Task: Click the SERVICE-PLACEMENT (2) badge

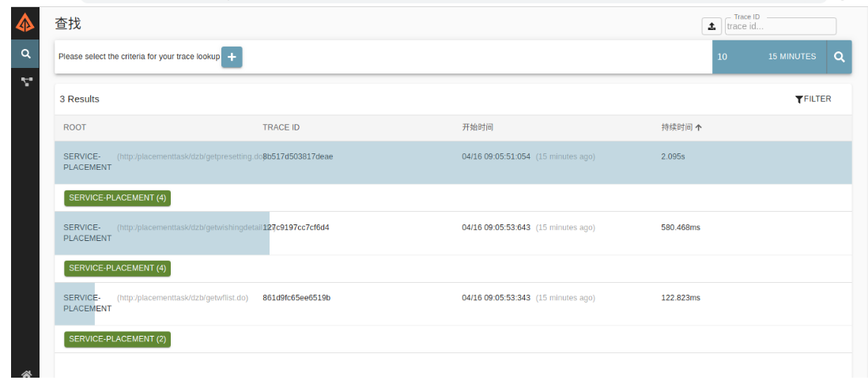Action: click(x=117, y=339)
